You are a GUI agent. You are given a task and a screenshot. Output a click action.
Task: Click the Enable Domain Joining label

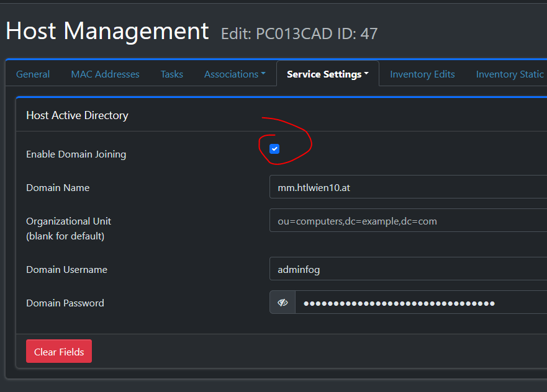click(x=76, y=154)
